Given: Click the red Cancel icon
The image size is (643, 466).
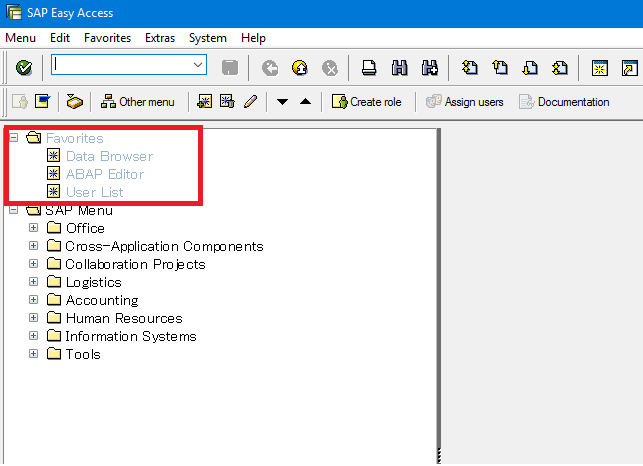Looking at the screenshot, I should coord(330,68).
